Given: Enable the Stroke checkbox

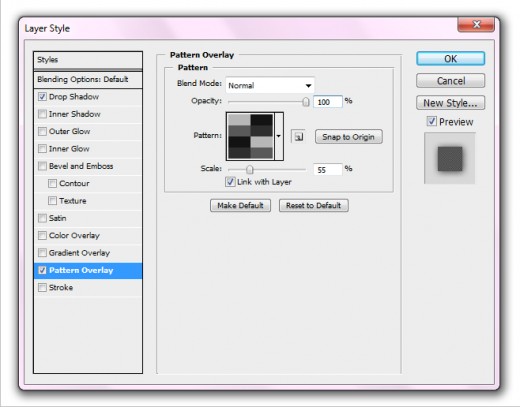Looking at the screenshot, I should [x=42, y=287].
